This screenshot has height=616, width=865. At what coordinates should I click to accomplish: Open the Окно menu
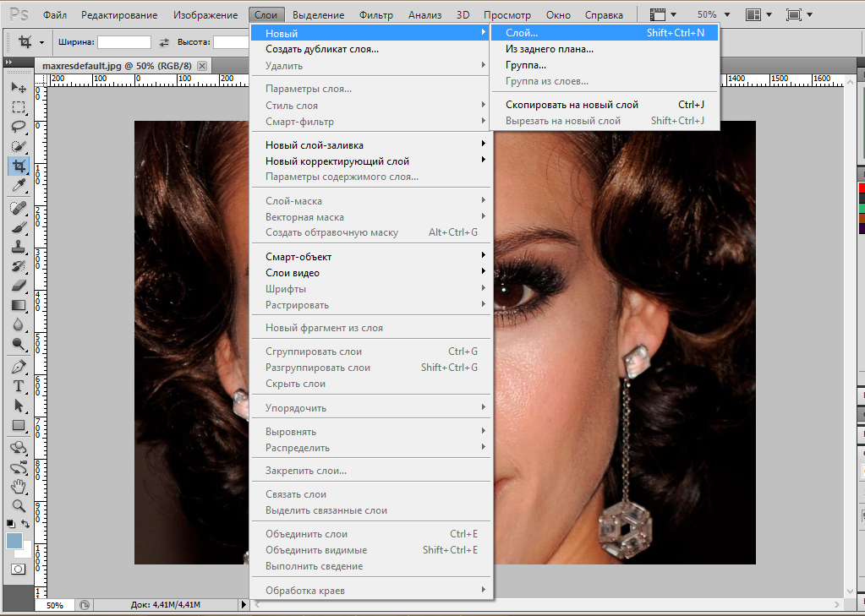pyautogui.click(x=558, y=15)
